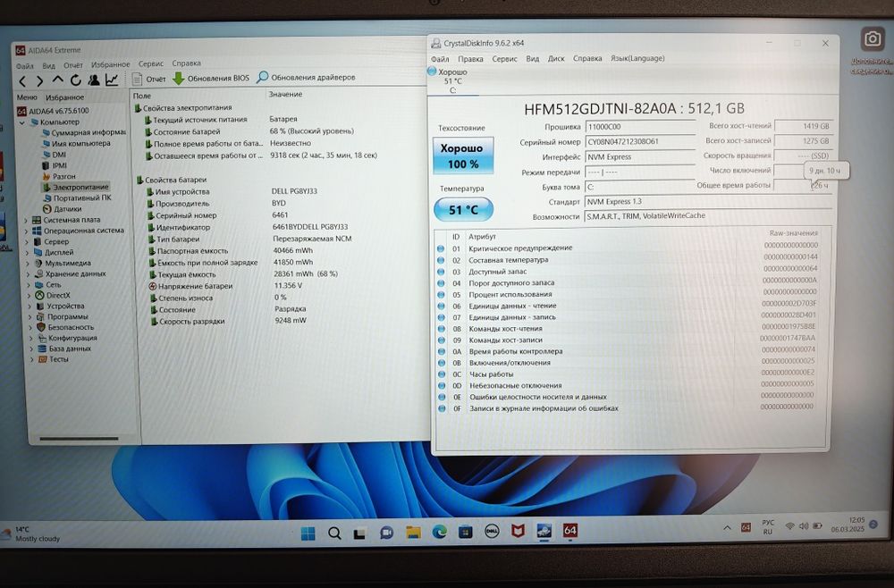Select Имя компьютера tree item
894x588 pixels.
(x=76, y=144)
